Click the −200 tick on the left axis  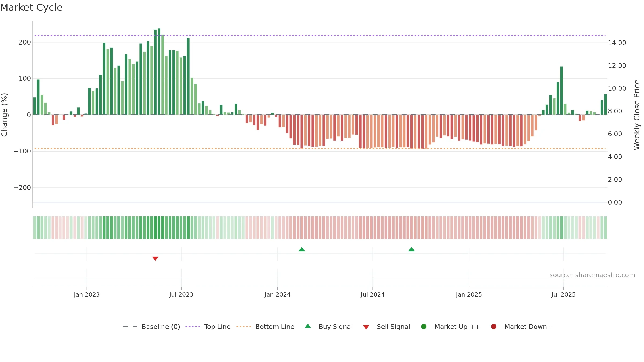tap(22, 188)
